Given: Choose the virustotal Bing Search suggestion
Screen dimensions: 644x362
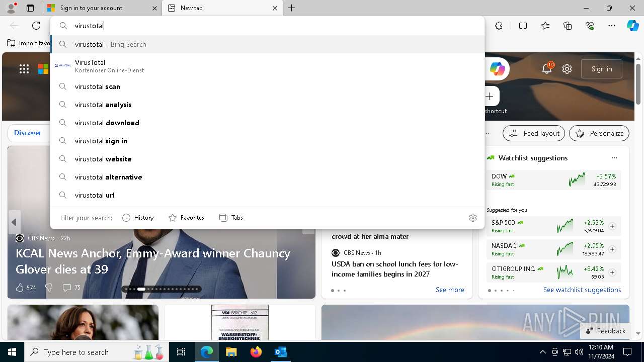Looking at the screenshot, I should [x=267, y=44].
